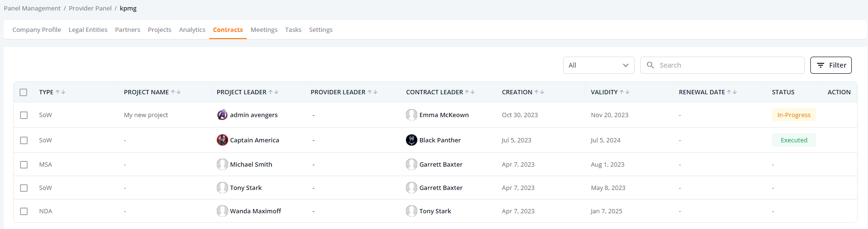This screenshot has width=868, height=229.
Task: Sort by Project Leader arrows
Action: (x=273, y=92)
